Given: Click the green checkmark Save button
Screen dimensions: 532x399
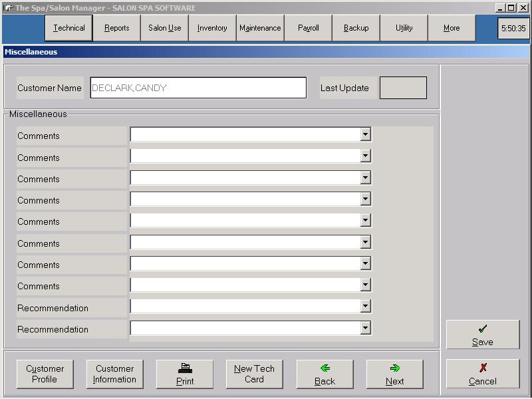Looking at the screenshot, I should coord(482,334).
